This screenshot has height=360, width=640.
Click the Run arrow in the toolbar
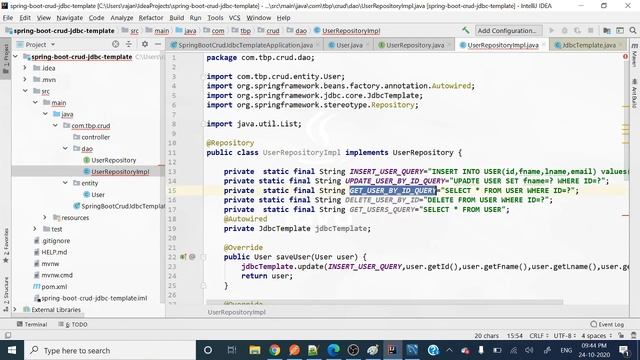pyautogui.click(x=552, y=31)
